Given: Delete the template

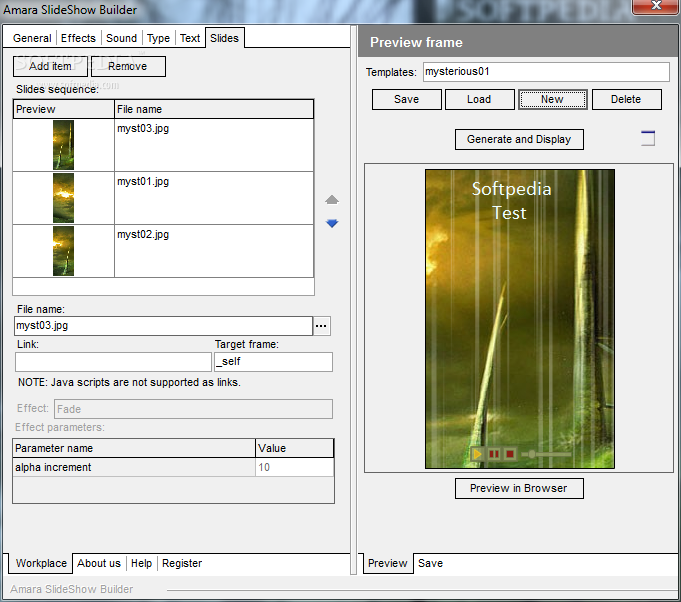Looking at the screenshot, I should click(626, 99).
